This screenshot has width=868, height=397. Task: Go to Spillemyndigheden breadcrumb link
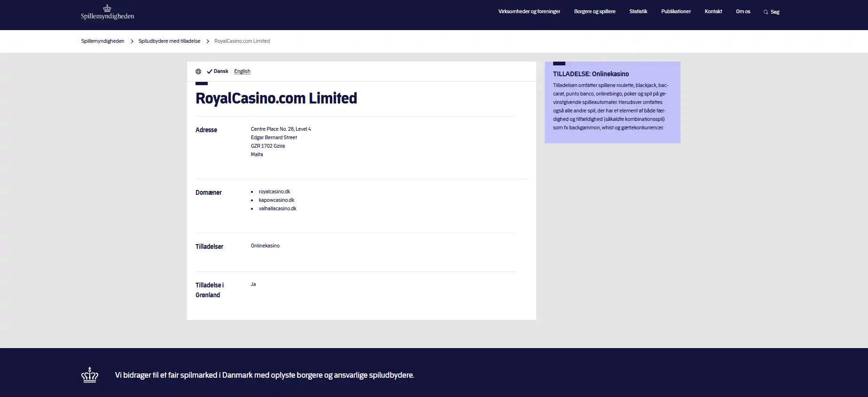(102, 41)
